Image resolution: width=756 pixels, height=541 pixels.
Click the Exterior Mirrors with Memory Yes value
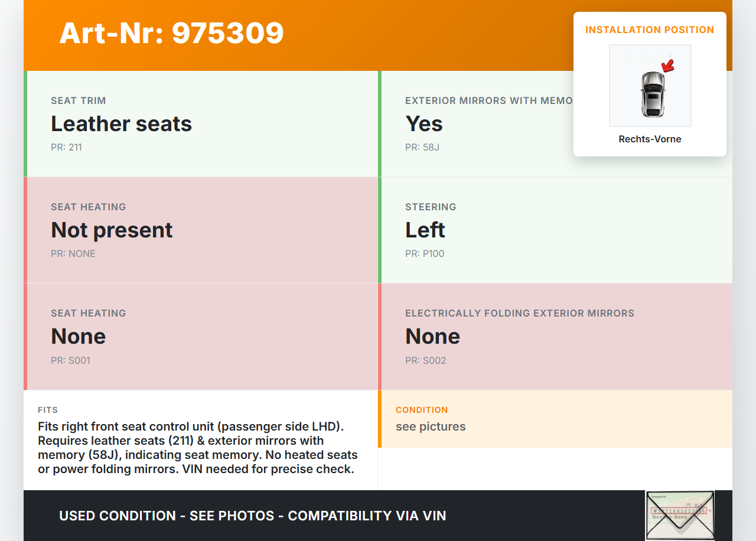click(424, 124)
